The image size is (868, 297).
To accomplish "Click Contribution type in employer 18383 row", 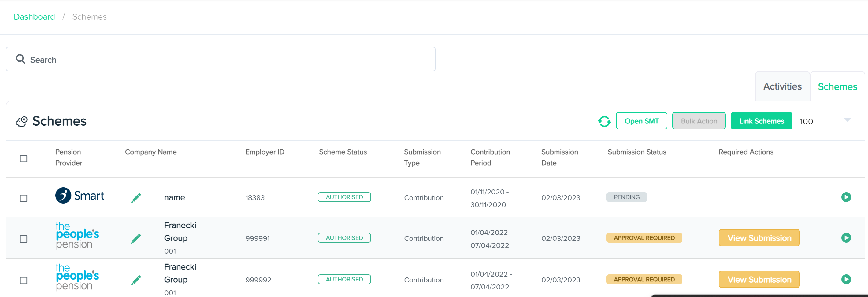I will click(424, 198).
